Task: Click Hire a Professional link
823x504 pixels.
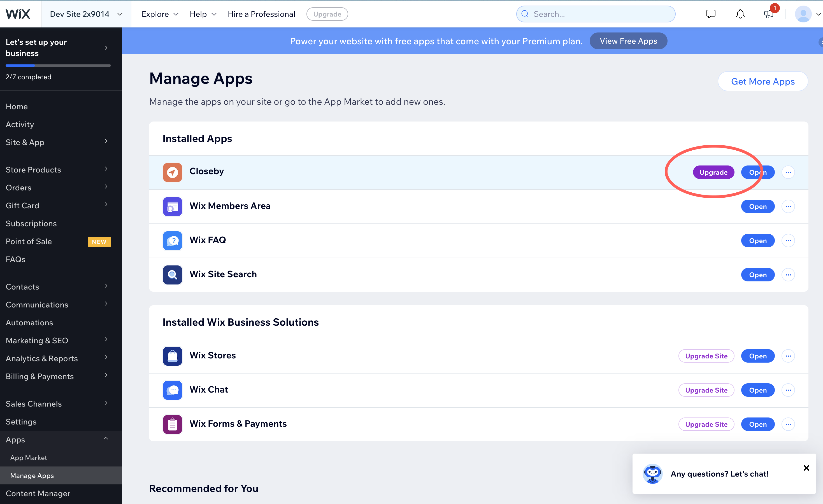Action: click(x=261, y=14)
